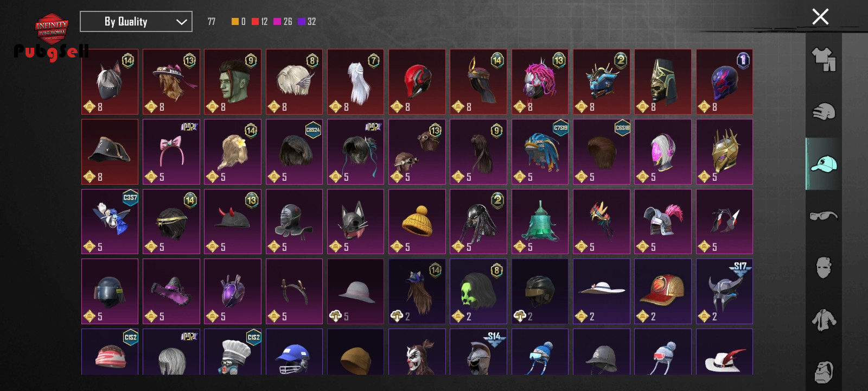868x391 pixels.
Task: Expand sort options with the chevron arrow
Action: tap(181, 22)
